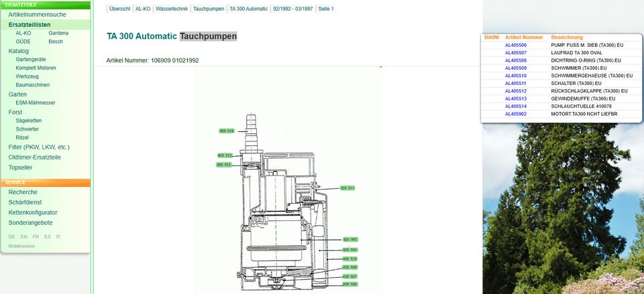
Task: Click the Artikel Nummer column header
Action: click(x=524, y=38)
